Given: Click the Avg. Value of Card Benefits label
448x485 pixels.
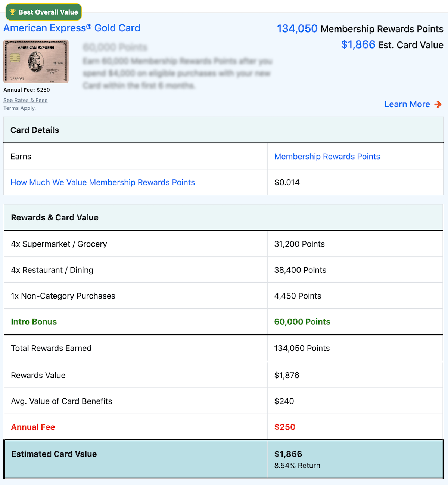Looking at the screenshot, I should 62,401.
